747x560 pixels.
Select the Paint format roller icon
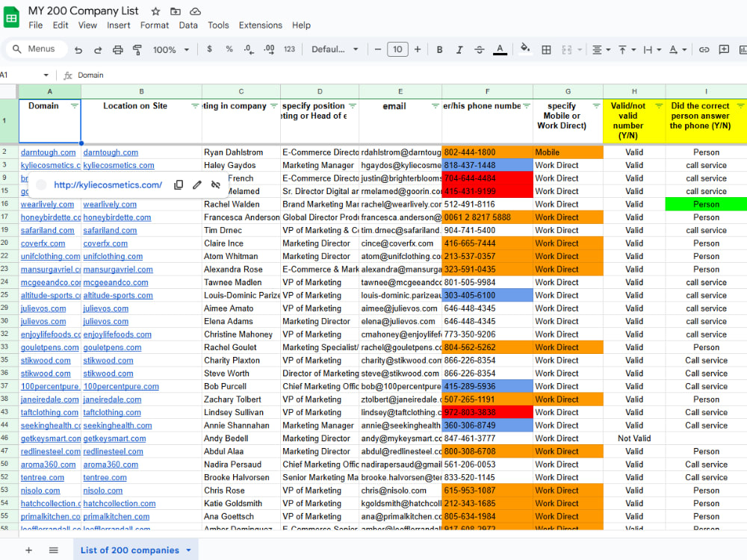click(x=137, y=49)
